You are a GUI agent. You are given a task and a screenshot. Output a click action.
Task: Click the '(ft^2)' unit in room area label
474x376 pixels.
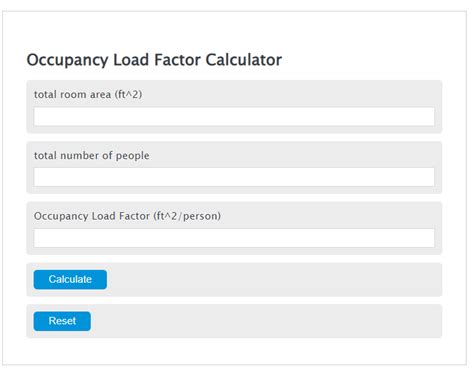pos(128,94)
